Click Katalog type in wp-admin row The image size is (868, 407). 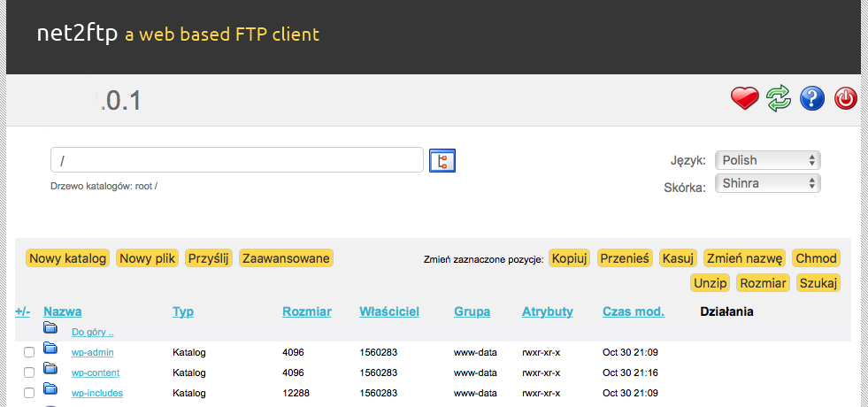(x=188, y=352)
